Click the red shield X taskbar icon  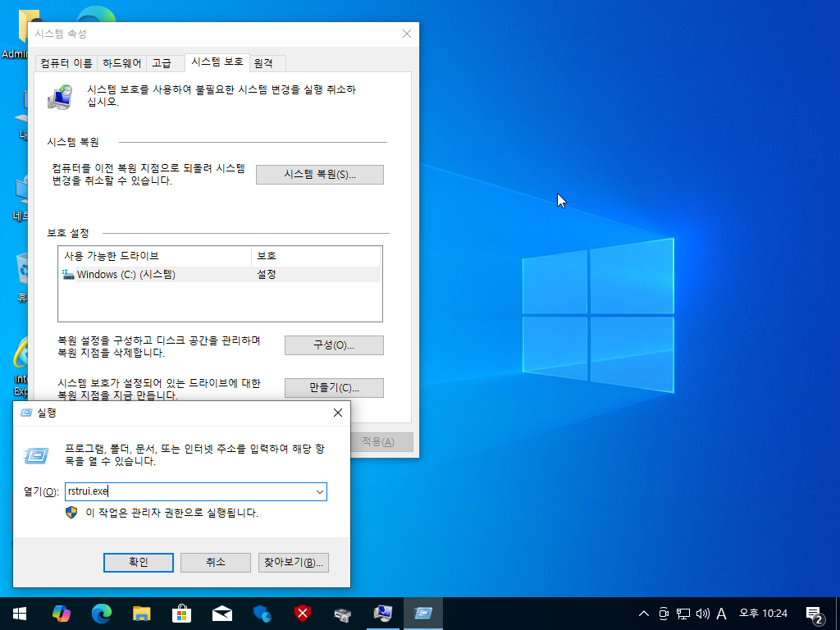pos(302,614)
